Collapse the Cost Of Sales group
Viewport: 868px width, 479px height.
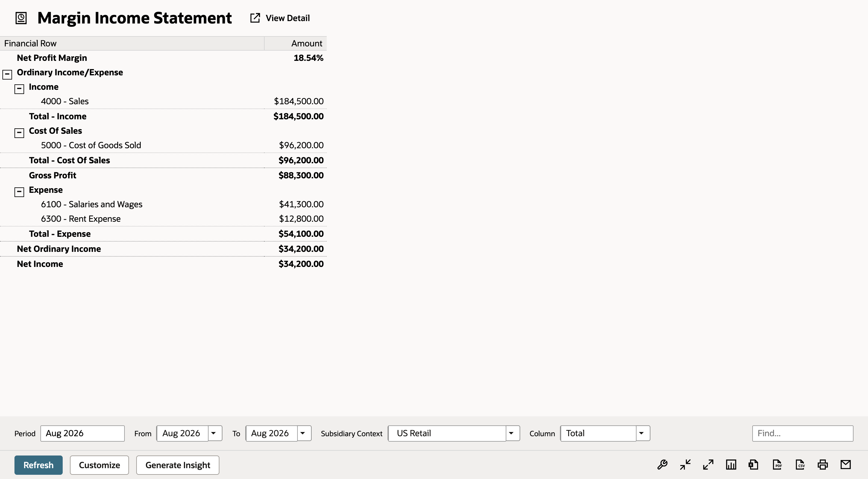click(19, 133)
